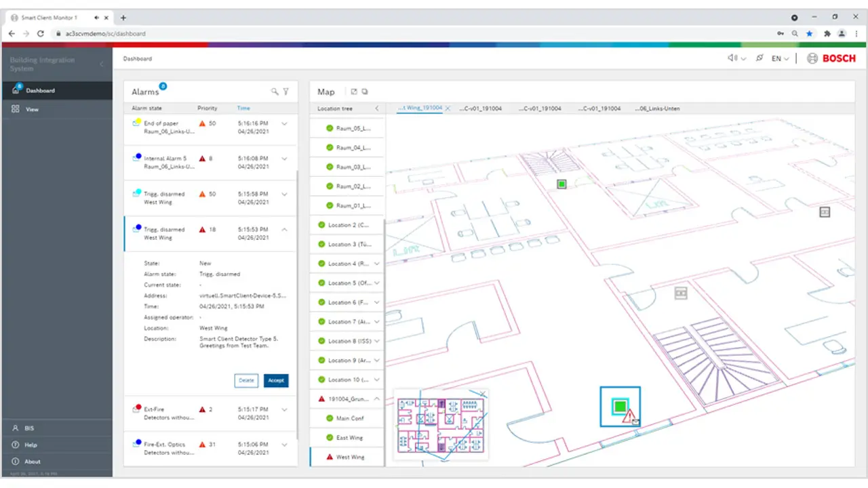Viewport: 868px width, 488px height.
Task: Click the green alarm marker on the map
Action: [x=561, y=184]
